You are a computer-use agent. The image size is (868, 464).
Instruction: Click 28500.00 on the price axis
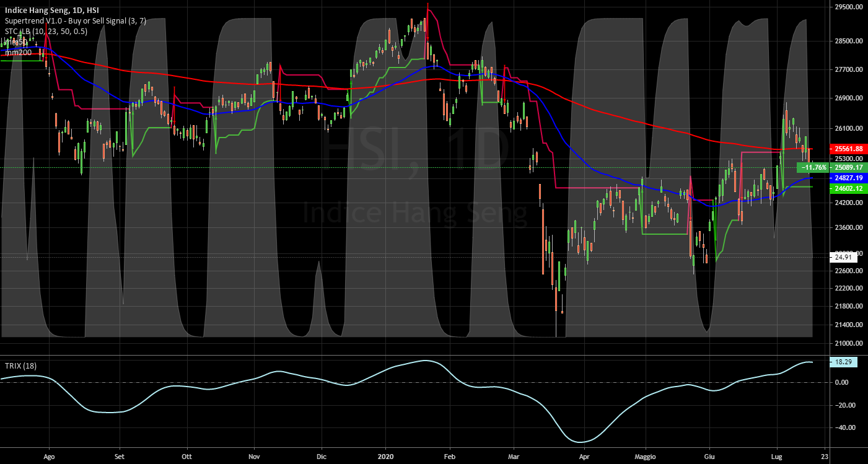849,42
